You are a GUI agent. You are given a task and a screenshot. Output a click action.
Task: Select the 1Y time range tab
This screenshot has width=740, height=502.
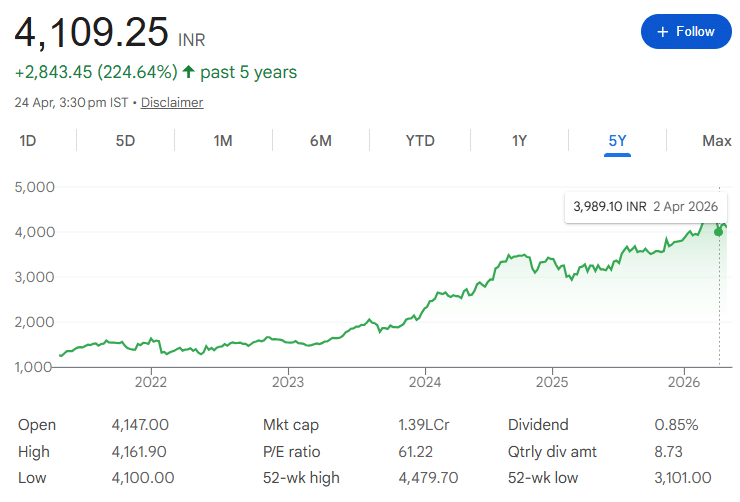click(519, 141)
